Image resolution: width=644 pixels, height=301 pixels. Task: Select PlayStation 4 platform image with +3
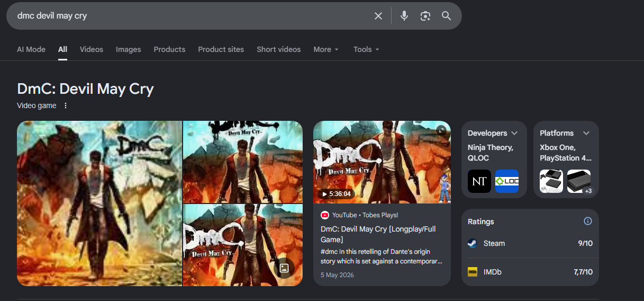pos(579,181)
